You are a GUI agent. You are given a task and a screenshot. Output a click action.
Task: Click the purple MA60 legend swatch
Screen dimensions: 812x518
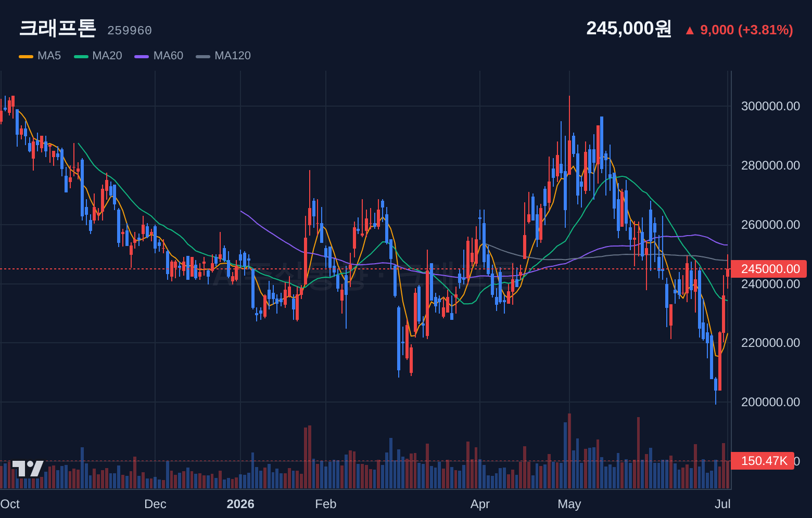coord(142,56)
